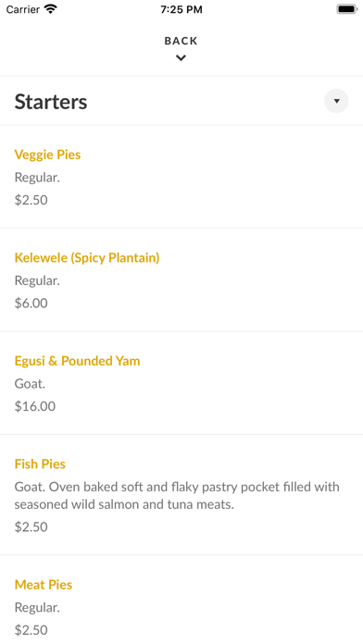The width and height of the screenshot is (363, 644).
Task: Open the Veggie Pies item
Action: point(181,177)
